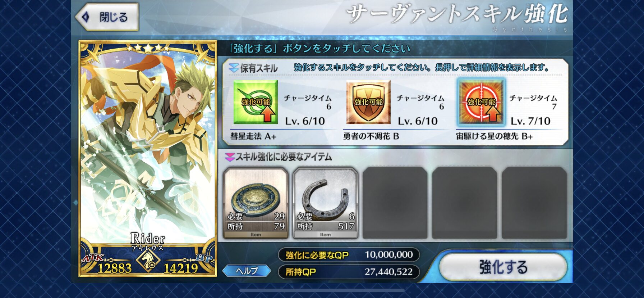
Task: Tap the pink chevron beside スキル強化に必要なアイテム
Action: pos(229,157)
